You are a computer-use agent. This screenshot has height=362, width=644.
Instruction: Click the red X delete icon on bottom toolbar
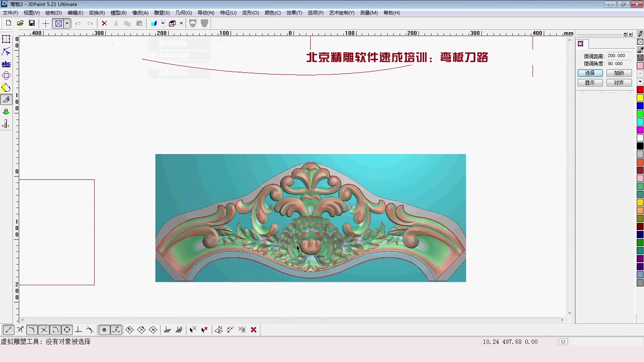254,330
